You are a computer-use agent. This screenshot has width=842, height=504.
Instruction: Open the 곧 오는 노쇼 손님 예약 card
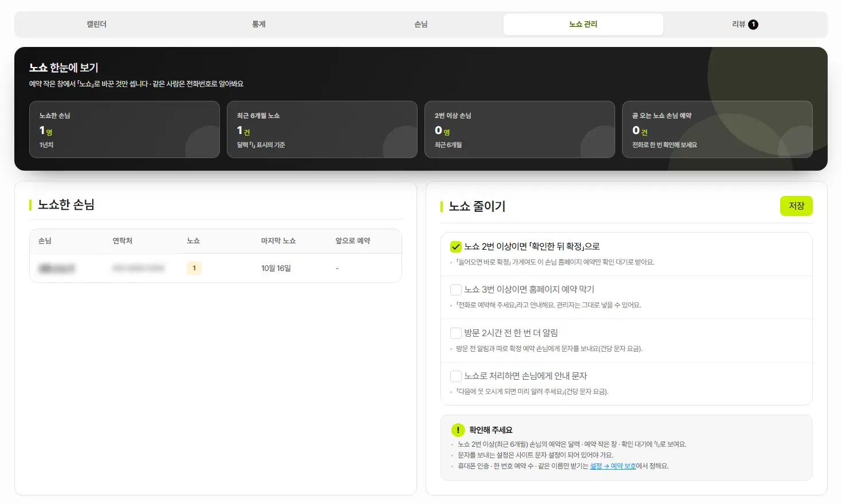(717, 129)
